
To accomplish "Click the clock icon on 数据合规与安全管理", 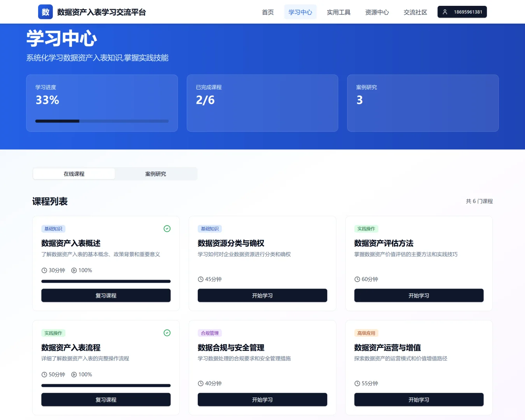I will click(x=200, y=383).
